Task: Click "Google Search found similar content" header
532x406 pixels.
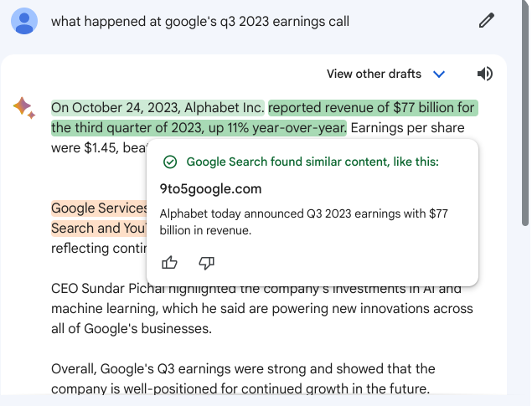Action: [312, 162]
